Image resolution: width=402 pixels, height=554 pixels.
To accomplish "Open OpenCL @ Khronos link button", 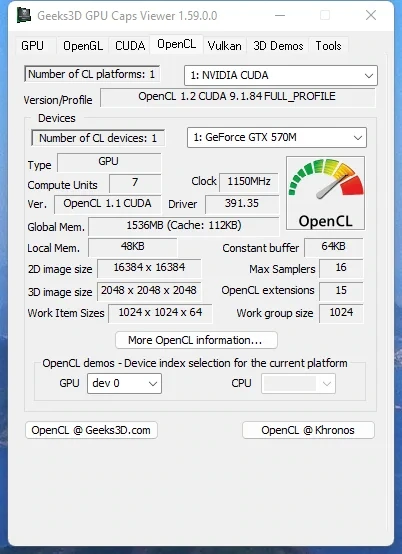I will click(x=308, y=430).
